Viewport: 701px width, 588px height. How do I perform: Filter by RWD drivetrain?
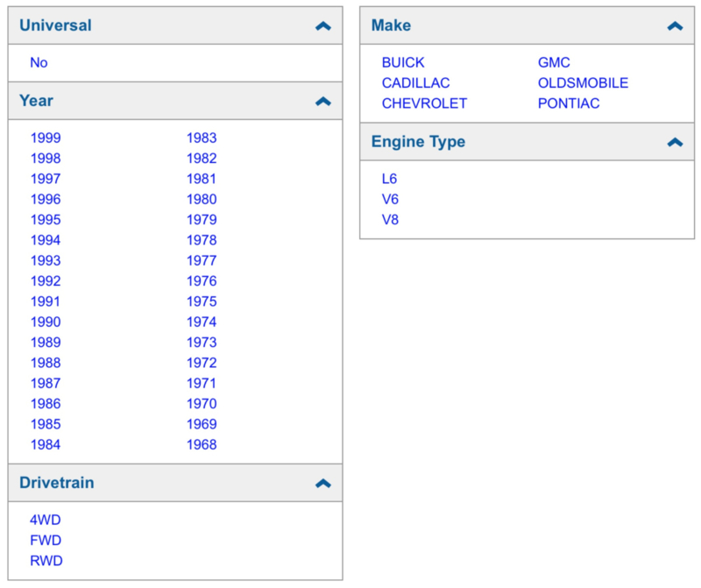46,561
